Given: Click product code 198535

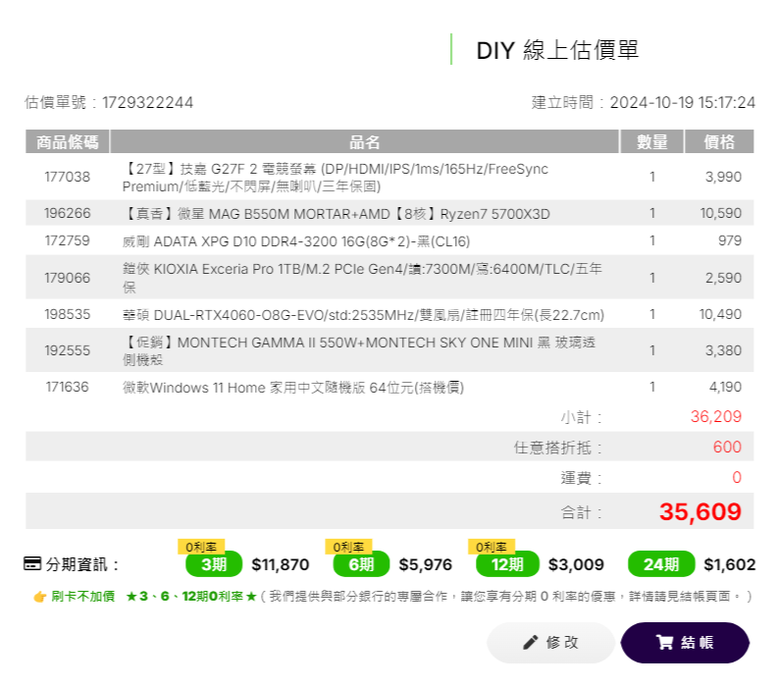Looking at the screenshot, I should point(67,314).
